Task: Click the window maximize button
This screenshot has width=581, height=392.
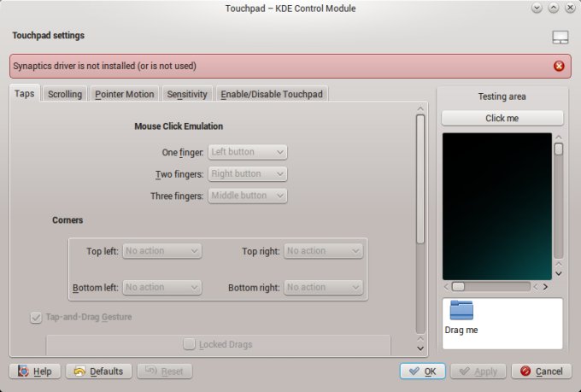Action: point(553,9)
